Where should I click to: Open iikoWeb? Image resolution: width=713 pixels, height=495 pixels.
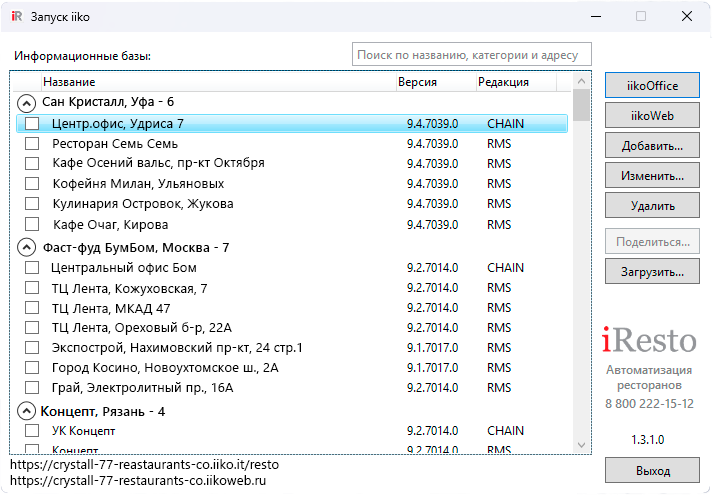(652, 115)
